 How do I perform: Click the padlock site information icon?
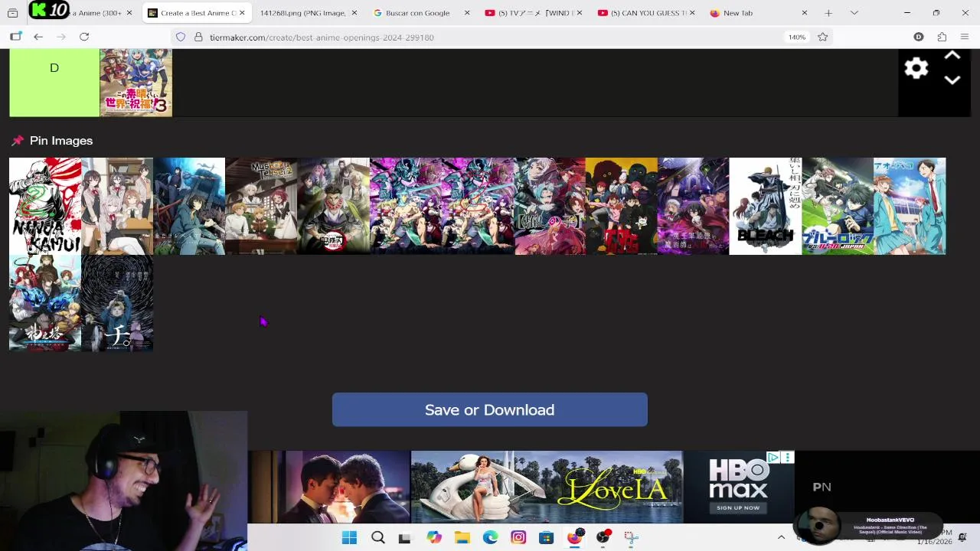click(198, 37)
